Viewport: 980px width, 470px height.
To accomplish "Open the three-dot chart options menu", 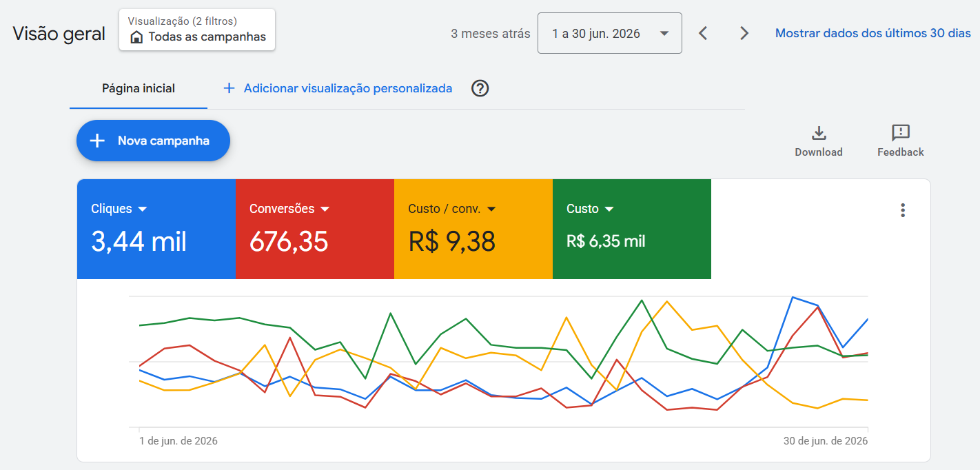I will pos(903,210).
